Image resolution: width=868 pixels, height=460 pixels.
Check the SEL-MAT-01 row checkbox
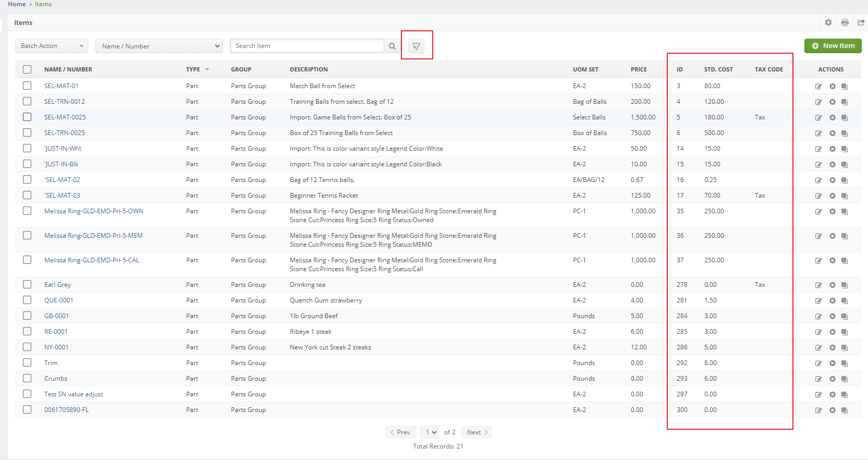[x=27, y=86]
